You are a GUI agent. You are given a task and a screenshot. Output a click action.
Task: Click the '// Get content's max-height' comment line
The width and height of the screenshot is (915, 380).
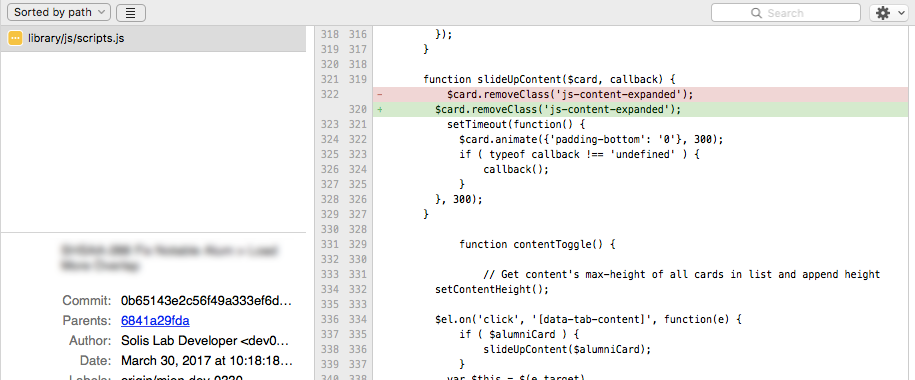click(x=682, y=274)
